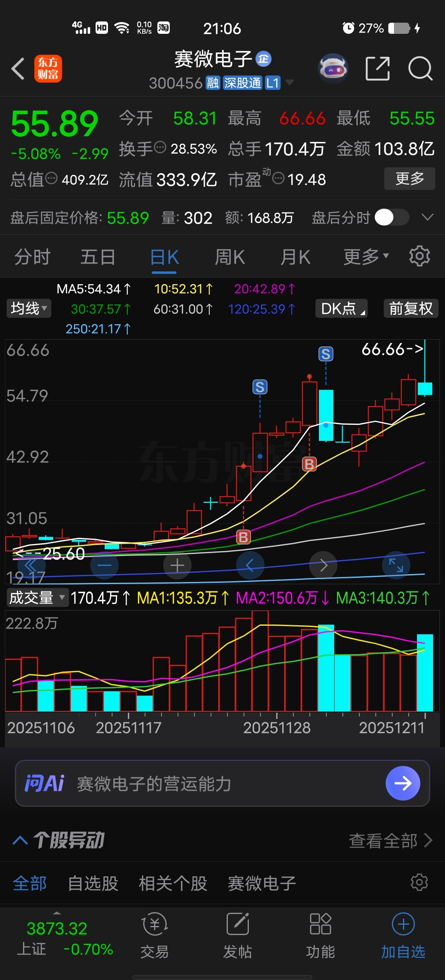Open the robot assistant avatar
This screenshot has width=445, height=980.
coord(333,68)
